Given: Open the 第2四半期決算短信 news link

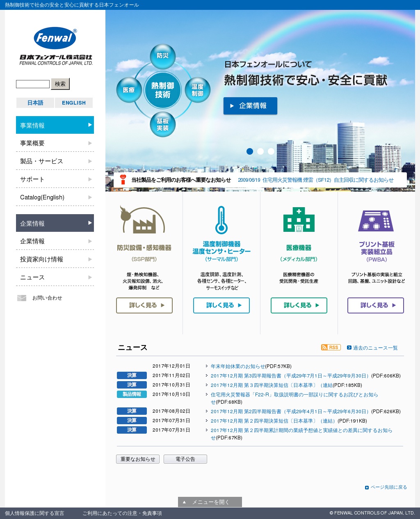Looking at the screenshot, I should pyautogui.click(x=274, y=421).
